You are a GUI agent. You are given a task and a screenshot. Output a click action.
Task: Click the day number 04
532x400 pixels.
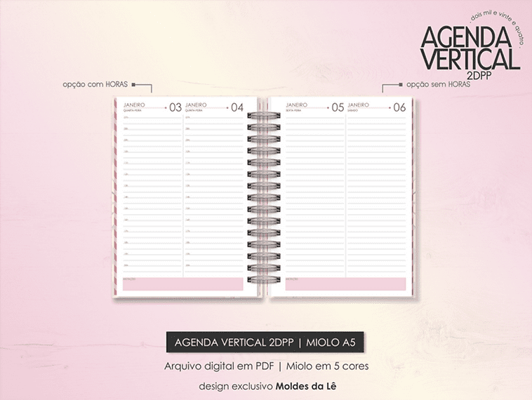(x=237, y=107)
